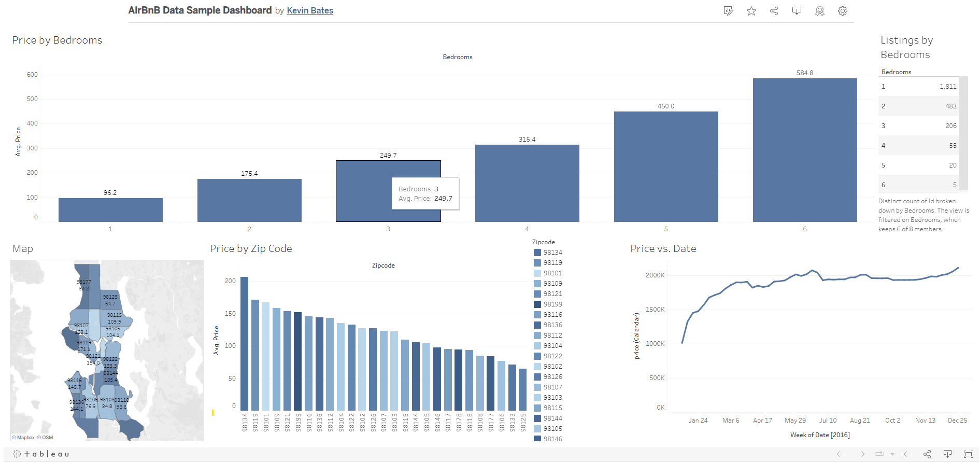Click map region labeled 98125

(110, 300)
